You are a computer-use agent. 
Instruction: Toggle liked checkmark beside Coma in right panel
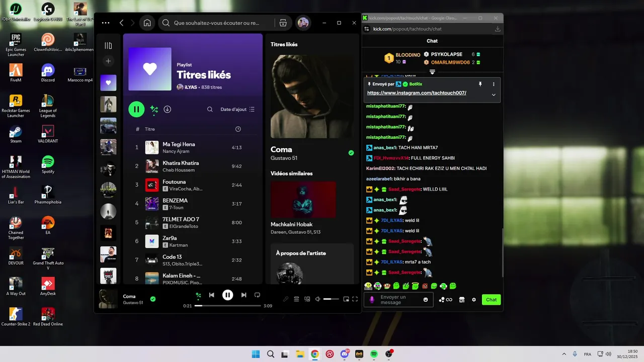pyautogui.click(x=351, y=153)
